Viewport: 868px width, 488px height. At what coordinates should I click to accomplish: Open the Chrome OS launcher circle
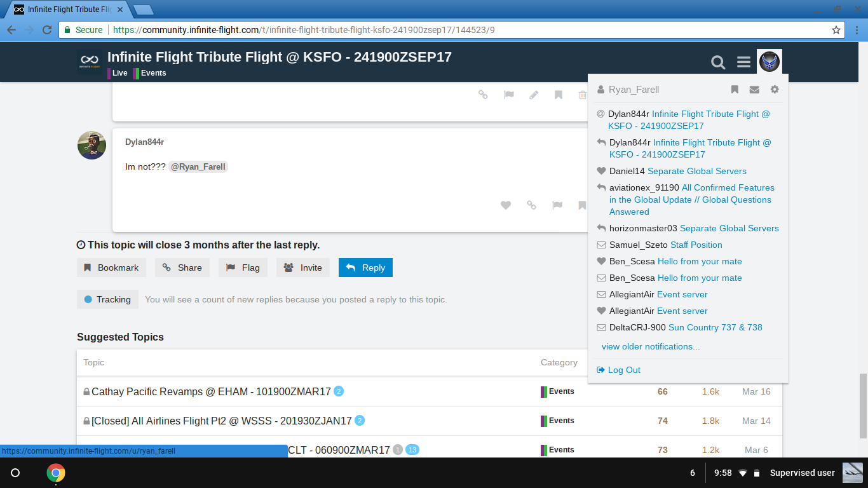(16, 473)
